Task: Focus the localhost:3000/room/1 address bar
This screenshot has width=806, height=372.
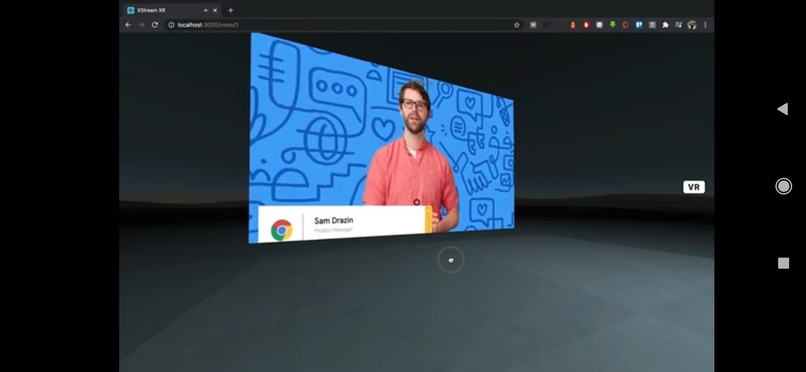Action: coord(344,25)
